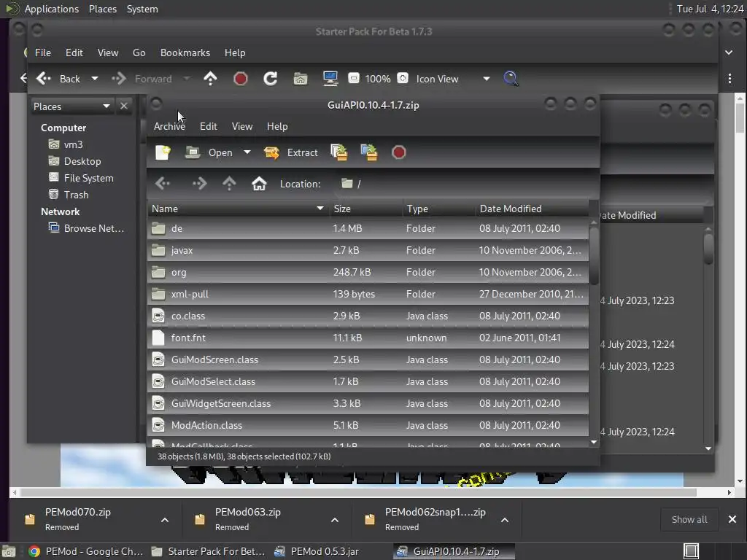Go to archive home location icon
Image resolution: width=747 pixels, height=560 pixels.
[259, 183]
